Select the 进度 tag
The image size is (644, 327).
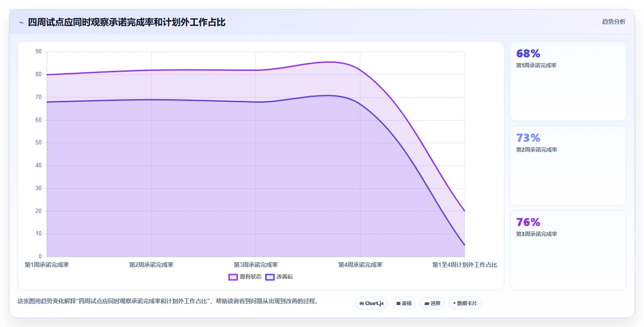tap(432, 303)
